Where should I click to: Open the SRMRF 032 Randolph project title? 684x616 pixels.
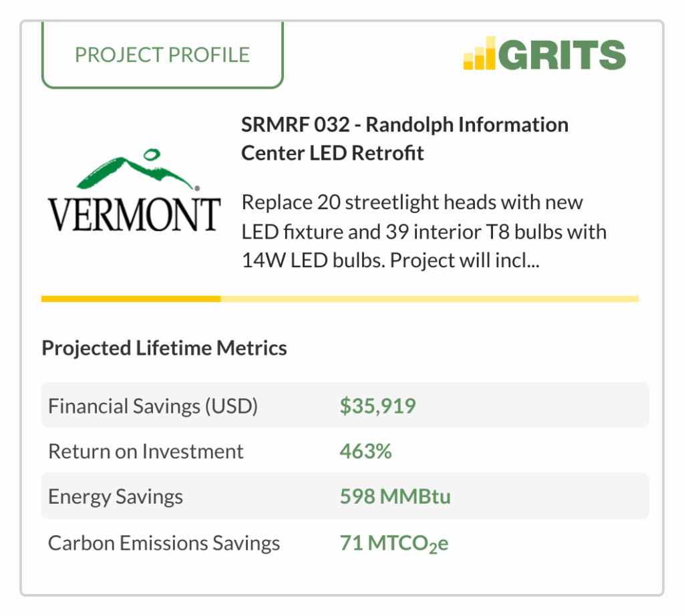(x=404, y=139)
